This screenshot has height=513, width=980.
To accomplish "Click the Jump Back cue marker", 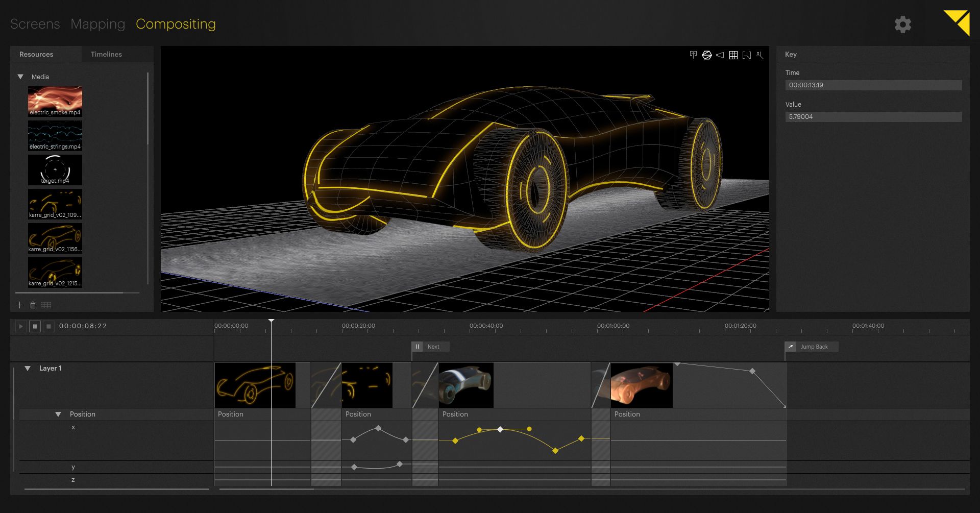I will click(812, 347).
